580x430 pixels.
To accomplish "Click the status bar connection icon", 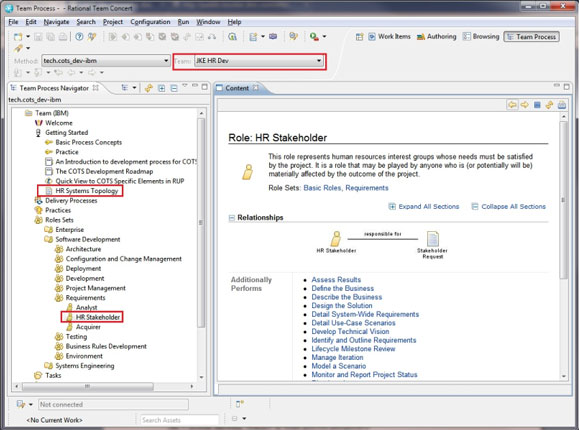I will tap(21, 404).
